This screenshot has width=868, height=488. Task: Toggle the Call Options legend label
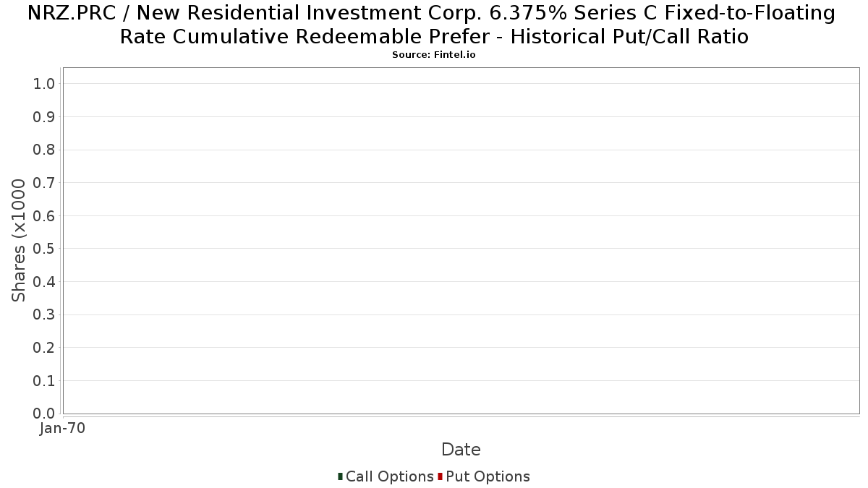(389, 476)
